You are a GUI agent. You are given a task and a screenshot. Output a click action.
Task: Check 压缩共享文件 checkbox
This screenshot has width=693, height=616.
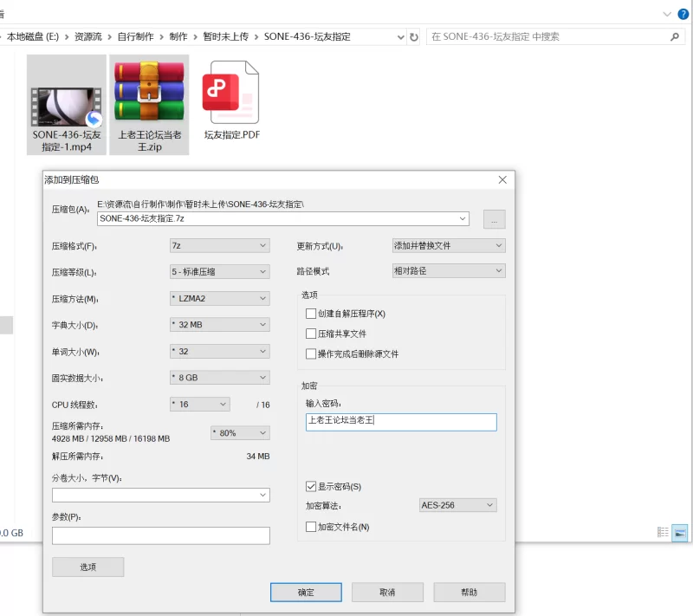(311, 334)
